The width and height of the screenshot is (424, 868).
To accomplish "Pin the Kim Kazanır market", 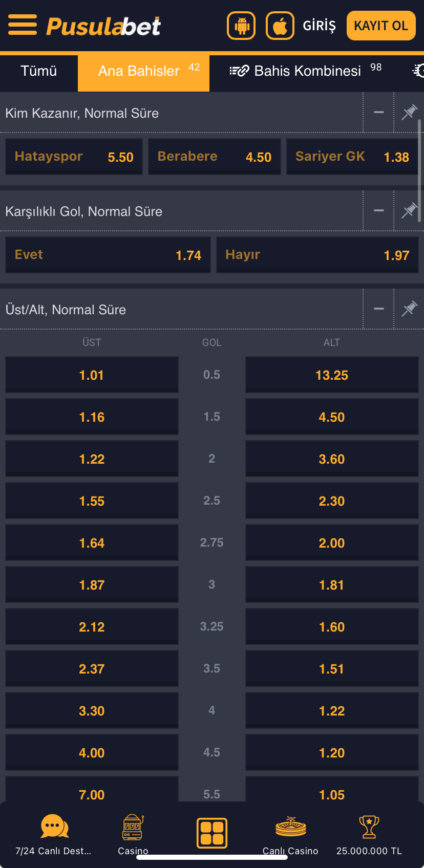I will click(x=409, y=112).
